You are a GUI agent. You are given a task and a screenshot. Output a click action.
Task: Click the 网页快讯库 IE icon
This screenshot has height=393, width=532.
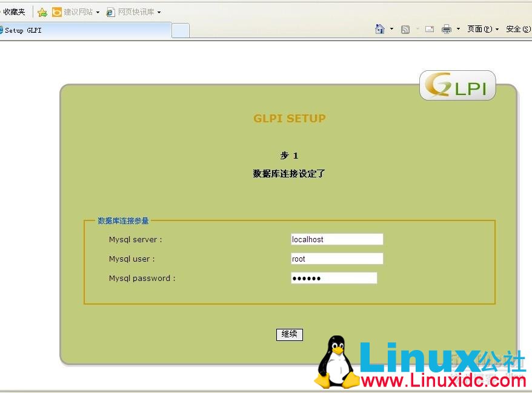(110, 12)
